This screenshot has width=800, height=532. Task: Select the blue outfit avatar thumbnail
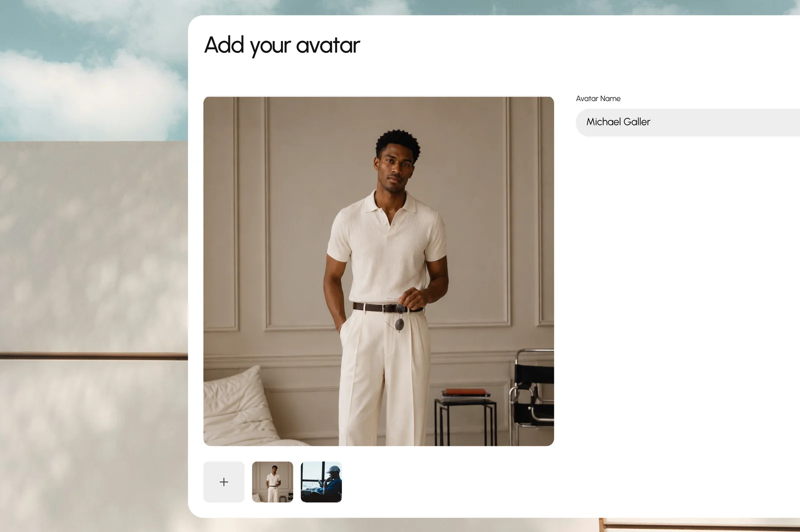[x=321, y=482]
